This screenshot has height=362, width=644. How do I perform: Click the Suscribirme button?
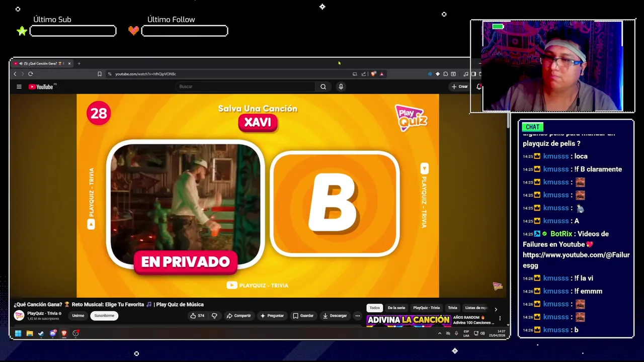coord(104,316)
